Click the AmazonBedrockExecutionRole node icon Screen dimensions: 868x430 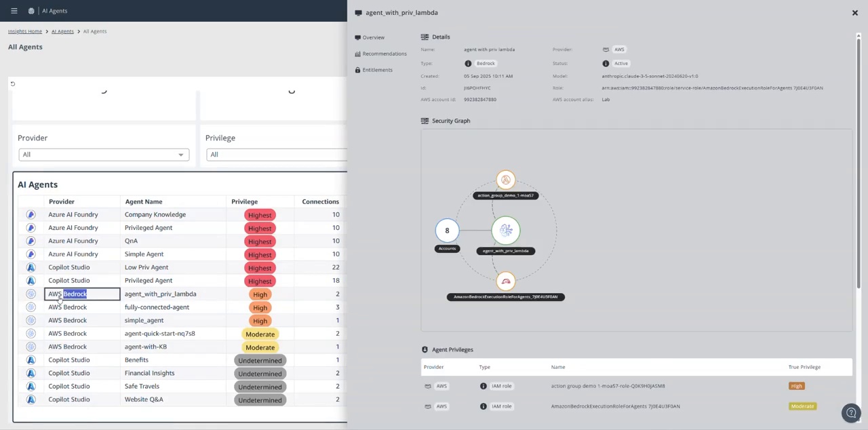pos(506,281)
